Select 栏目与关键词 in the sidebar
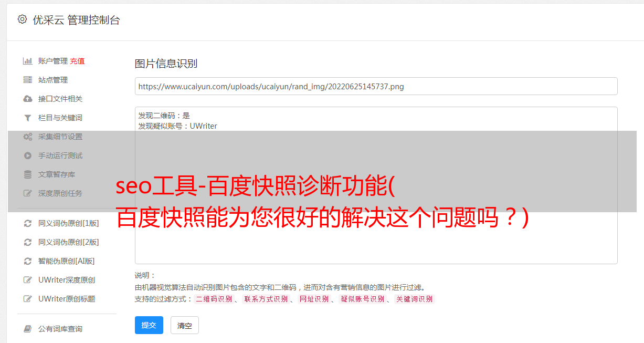 pos(60,118)
